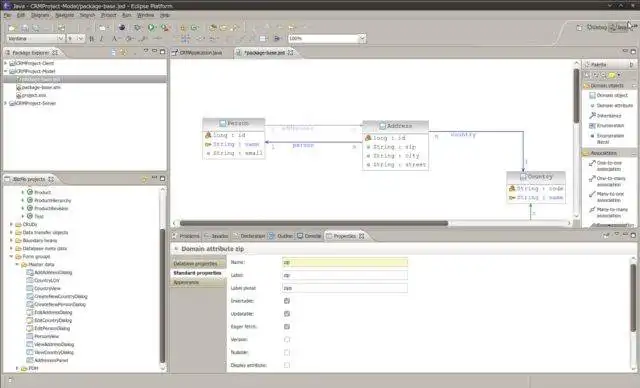Select the One-to-many association tool
Viewport: 640px width, 388px height.
pyautogui.click(x=607, y=181)
